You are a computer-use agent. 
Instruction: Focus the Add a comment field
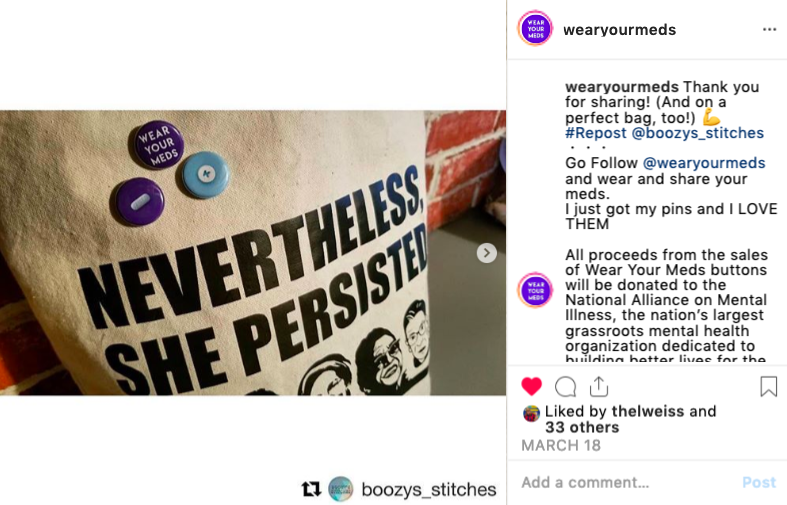coord(627,482)
